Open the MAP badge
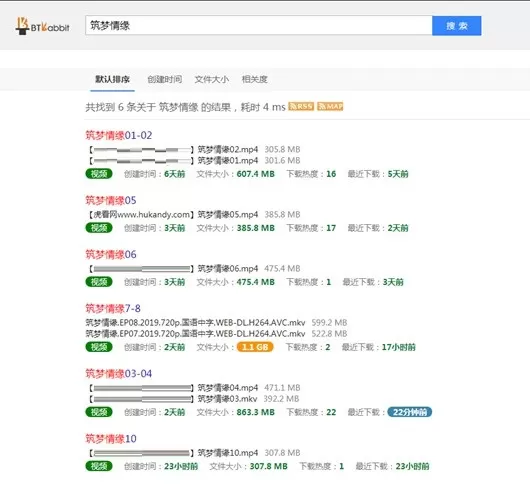This screenshot has height=492, width=530. [x=330, y=106]
